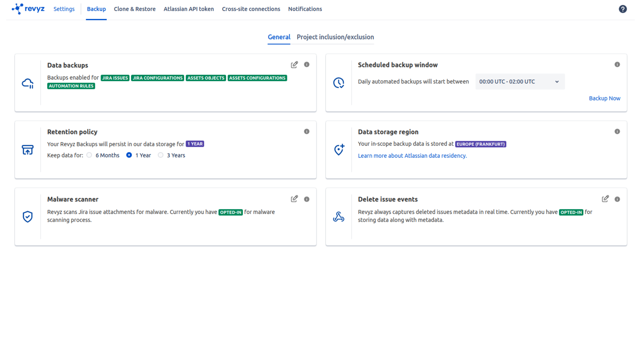Click the location pin icon in Data storage region

tap(339, 149)
